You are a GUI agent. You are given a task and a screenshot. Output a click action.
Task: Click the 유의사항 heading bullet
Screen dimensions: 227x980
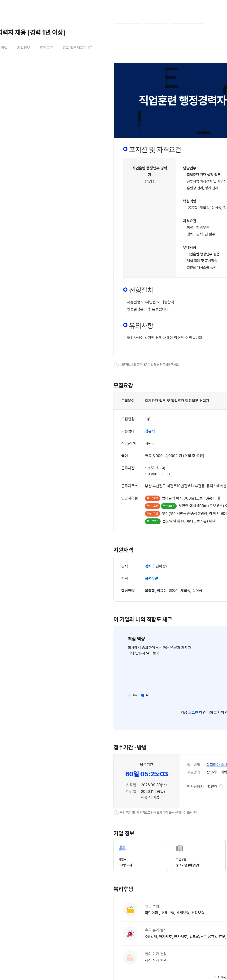point(125,325)
